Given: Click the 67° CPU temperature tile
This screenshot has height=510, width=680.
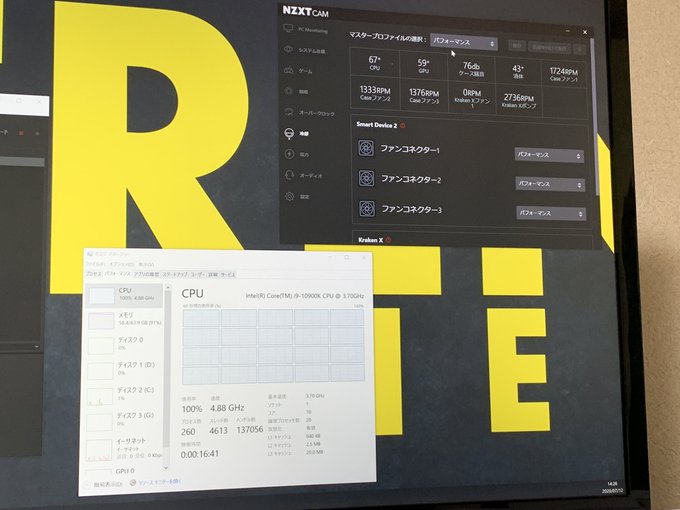Looking at the screenshot, I should click(374, 63).
